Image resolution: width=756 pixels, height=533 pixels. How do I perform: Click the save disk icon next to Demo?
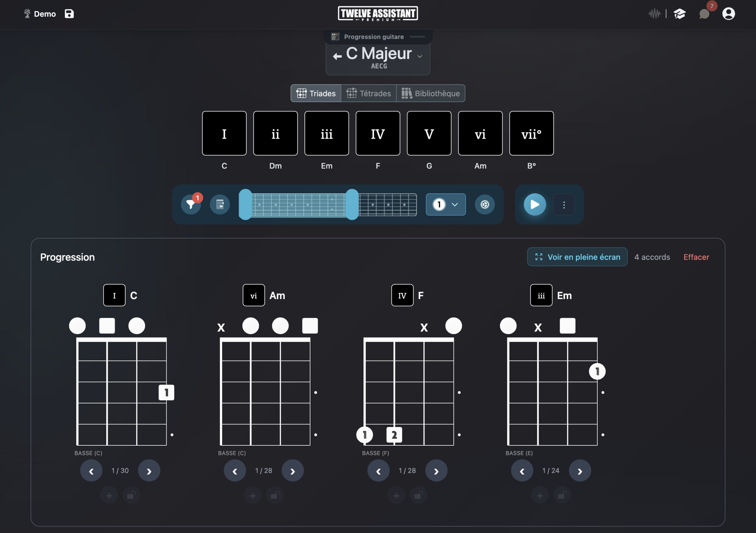pos(69,14)
